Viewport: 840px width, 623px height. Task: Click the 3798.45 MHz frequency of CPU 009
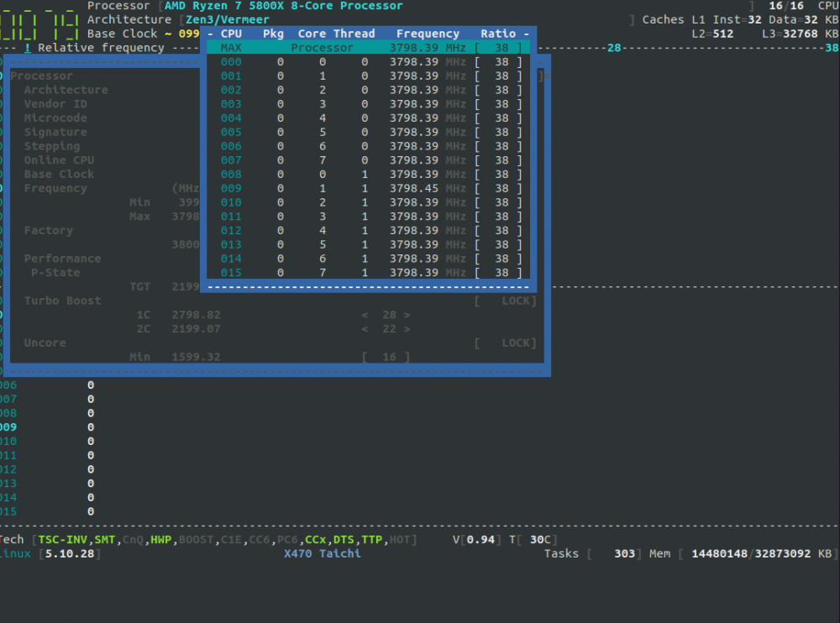(428, 188)
